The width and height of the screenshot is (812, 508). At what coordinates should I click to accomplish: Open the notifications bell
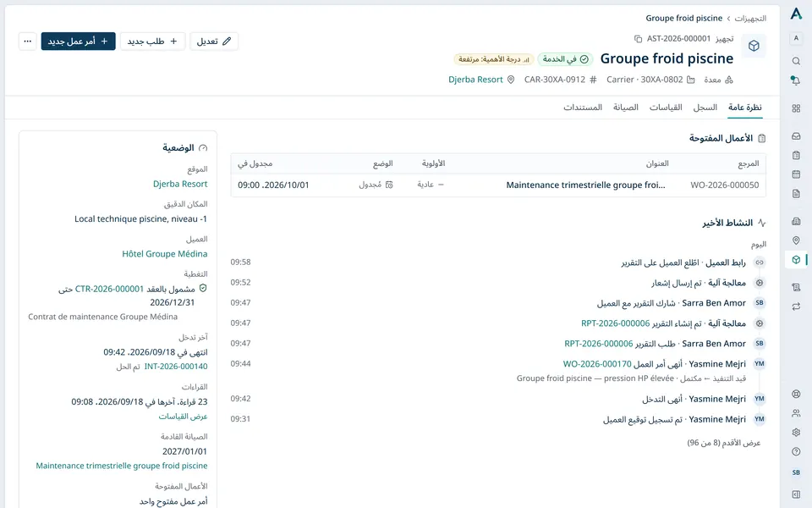[796, 80]
